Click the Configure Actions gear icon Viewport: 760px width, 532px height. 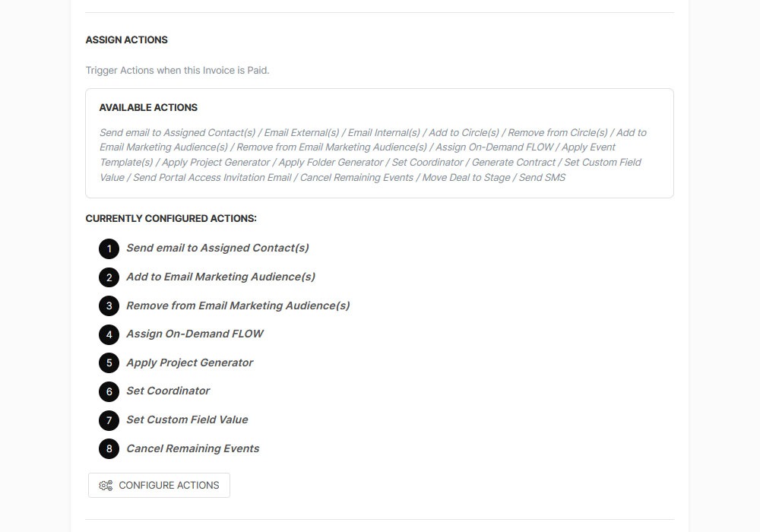pos(106,486)
